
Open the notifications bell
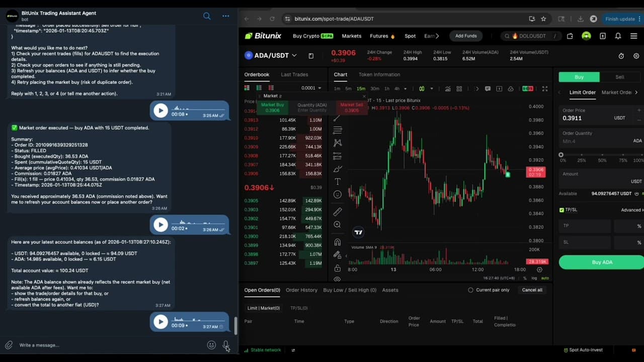(618, 36)
